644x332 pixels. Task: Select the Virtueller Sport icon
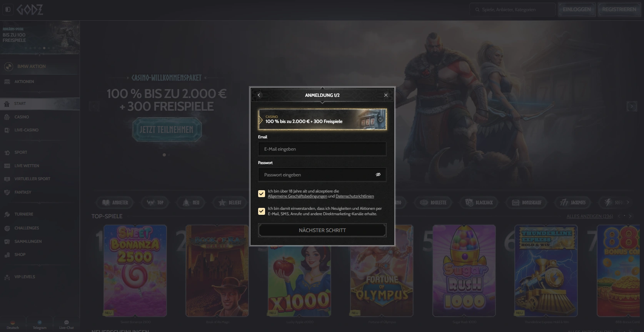(x=7, y=179)
